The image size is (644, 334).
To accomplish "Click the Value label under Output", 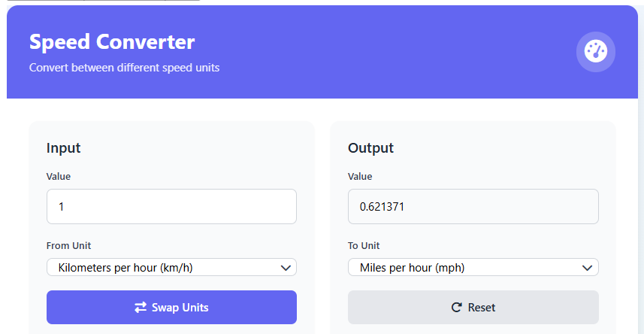I will click(360, 177).
